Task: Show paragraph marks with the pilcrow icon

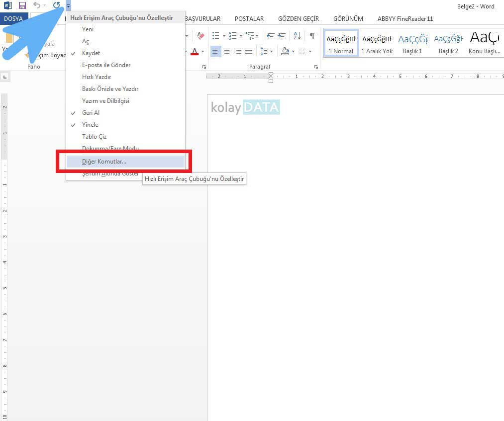Action: click(312, 36)
